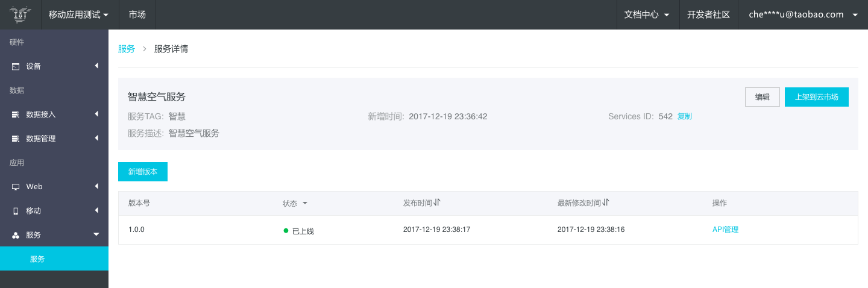The height and width of the screenshot is (288, 868).
Task: Click the 编辑 edit button
Action: (x=763, y=97)
